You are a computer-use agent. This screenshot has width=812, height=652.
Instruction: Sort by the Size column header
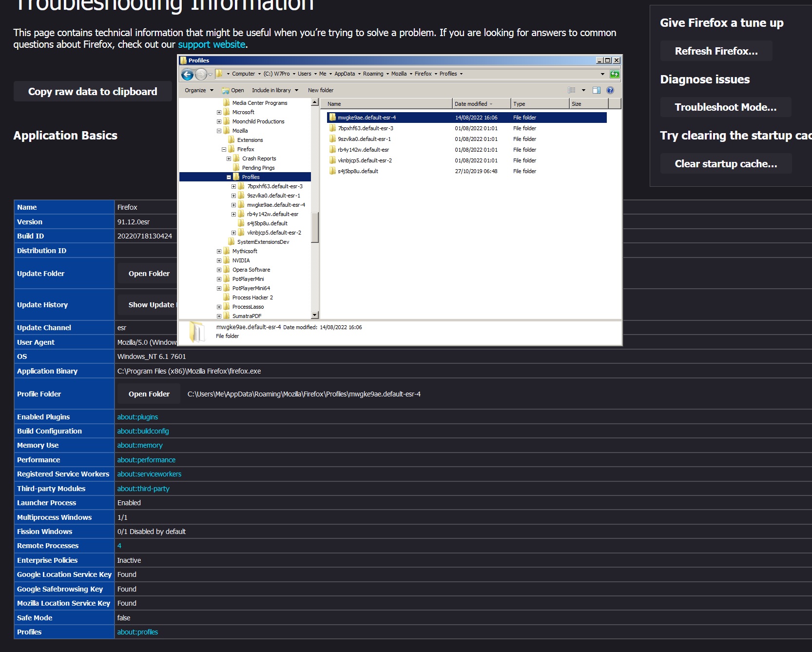click(x=589, y=104)
